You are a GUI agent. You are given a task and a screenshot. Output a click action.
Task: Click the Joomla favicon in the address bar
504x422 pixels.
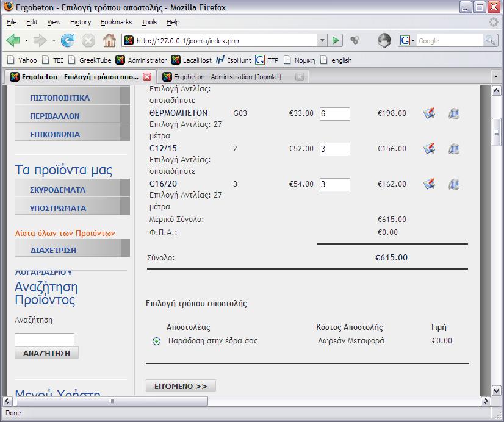(129, 40)
